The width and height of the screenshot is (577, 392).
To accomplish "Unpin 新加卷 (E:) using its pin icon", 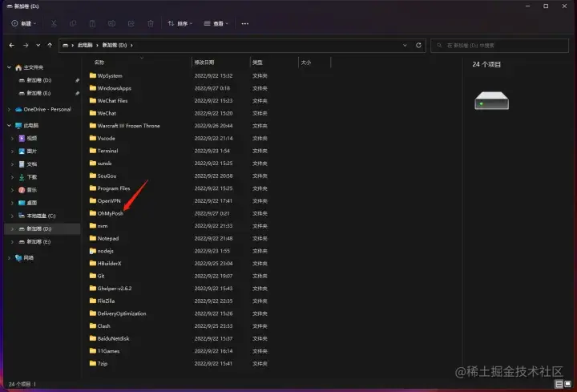I will [77, 93].
